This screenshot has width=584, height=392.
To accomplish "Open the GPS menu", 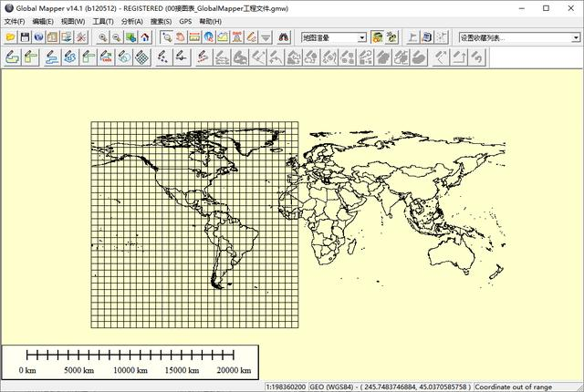I will pos(185,22).
